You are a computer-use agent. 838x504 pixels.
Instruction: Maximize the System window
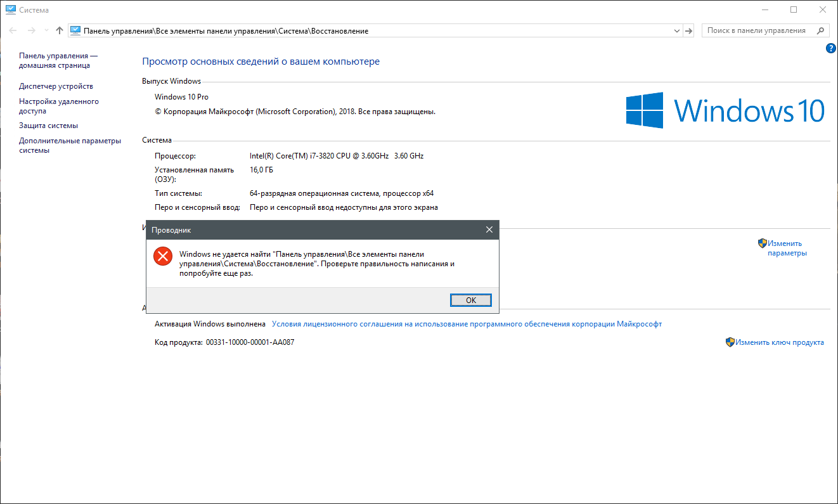point(794,10)
